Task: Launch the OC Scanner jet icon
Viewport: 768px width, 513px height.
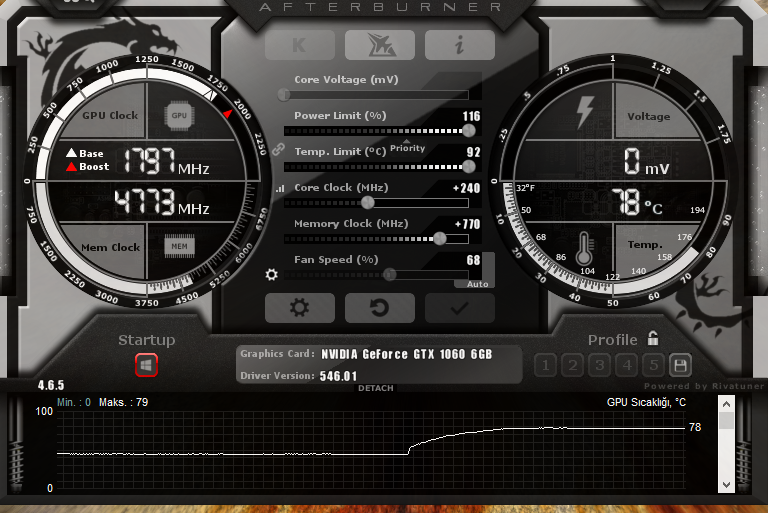Action: tap(380, 45)
